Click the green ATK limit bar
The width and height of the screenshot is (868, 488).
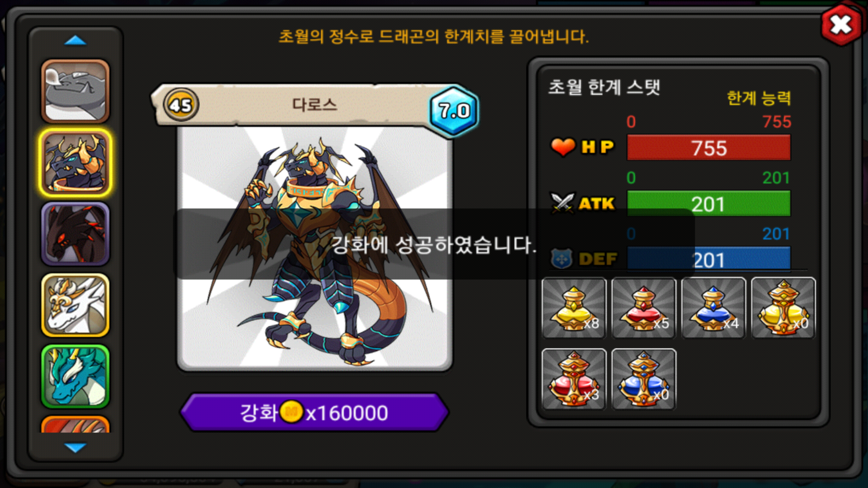pos(708,204)
